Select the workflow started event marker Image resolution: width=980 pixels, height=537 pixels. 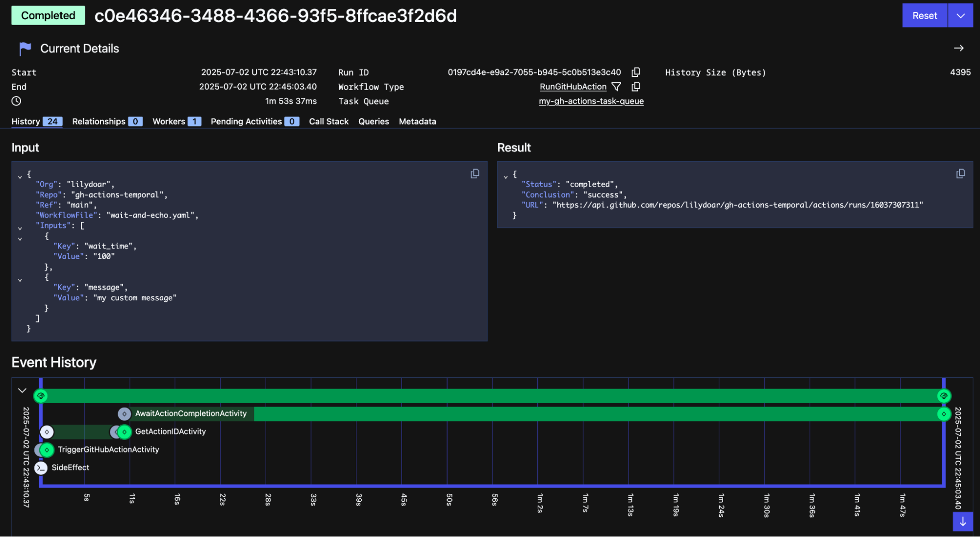tap(41, 396)
